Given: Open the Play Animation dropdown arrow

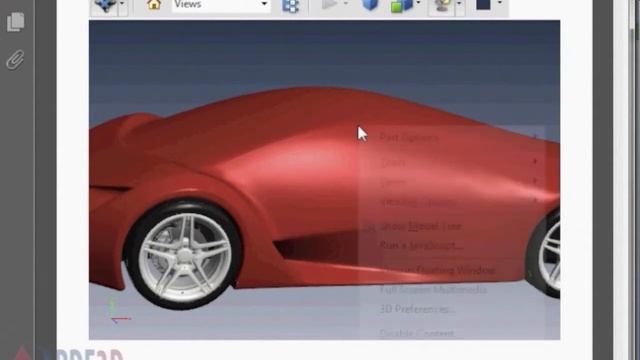Looking at the screenshot, I should (346, 4).
